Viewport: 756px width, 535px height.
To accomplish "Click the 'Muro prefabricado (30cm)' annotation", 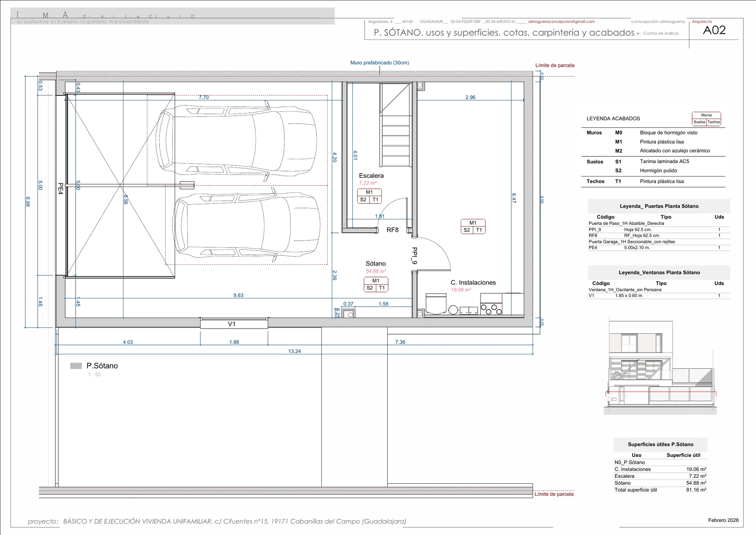I will pyautogui.click(x=379, y=63).
